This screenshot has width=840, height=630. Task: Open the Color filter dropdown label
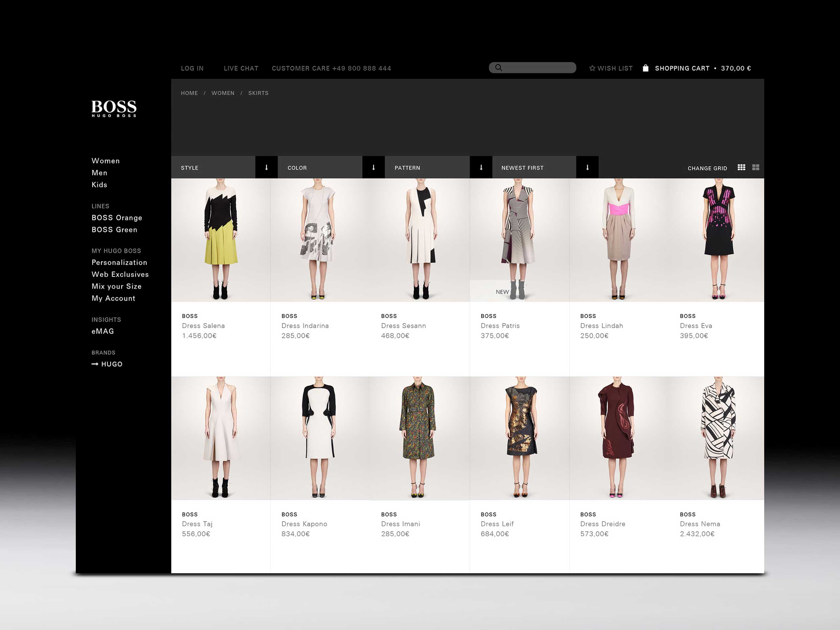pyautogui.click(x=297, y=168)
